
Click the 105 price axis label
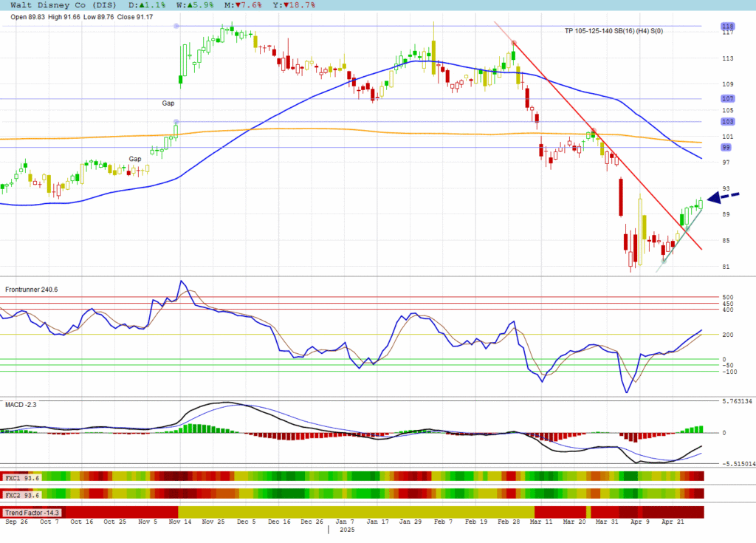727,110
